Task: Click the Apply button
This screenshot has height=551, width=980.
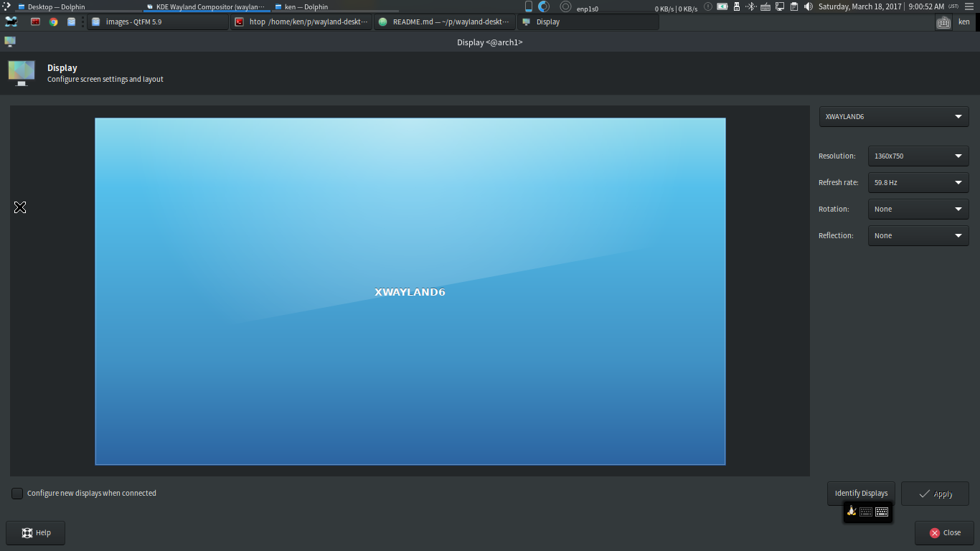Action: tap(935, 493)
